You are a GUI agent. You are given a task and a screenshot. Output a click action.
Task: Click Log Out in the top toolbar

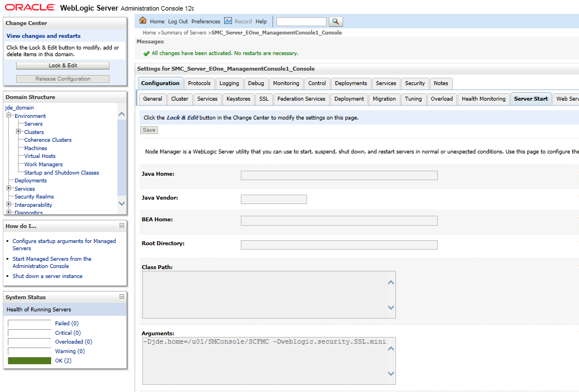tap(178, 22)
